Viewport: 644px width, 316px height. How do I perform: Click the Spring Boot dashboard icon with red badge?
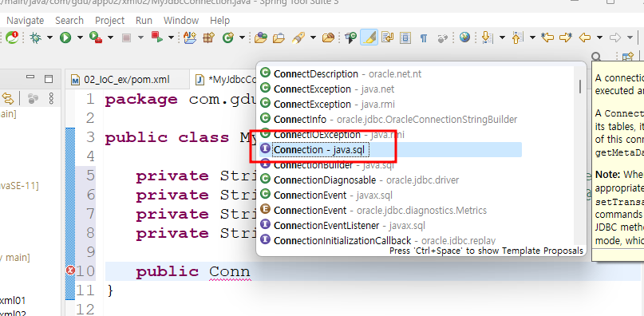tap(11, 38)
